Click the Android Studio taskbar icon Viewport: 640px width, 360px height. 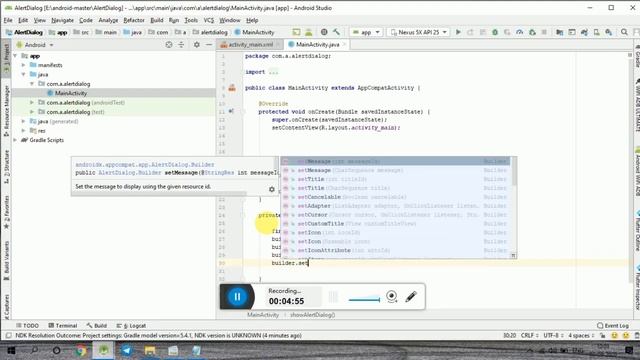[103, 350]
